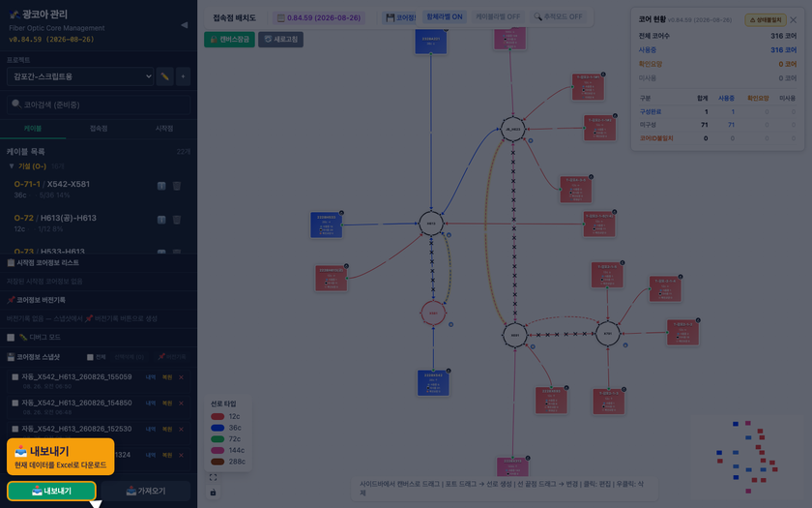The height and width of the screenshot is (508, 812).
Task: Click 복원 for snapshot 자동_X542_H613_260826_155059
Action: tap(166, 377)
